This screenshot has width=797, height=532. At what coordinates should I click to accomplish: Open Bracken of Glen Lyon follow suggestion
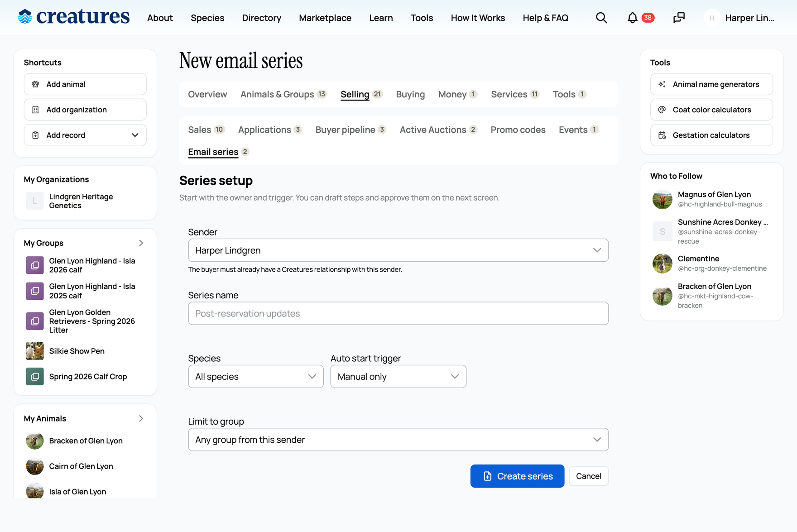(x=714, y=286)
